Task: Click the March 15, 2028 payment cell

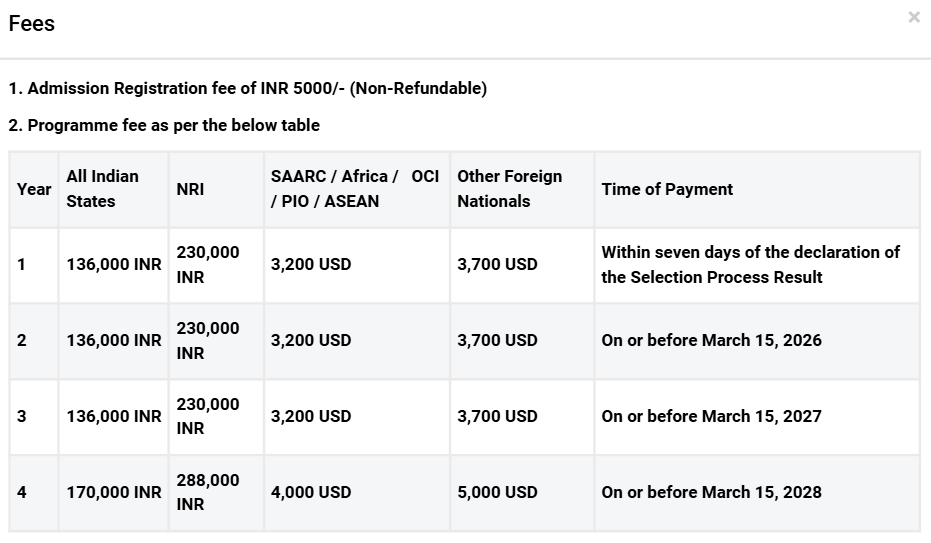Action: [x=711, y=492]
